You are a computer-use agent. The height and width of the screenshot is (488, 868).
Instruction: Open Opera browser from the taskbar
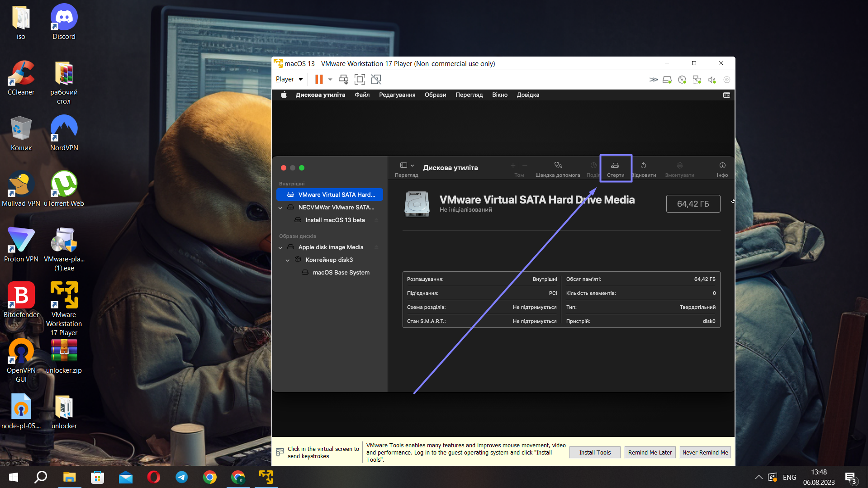coord(153,477)
